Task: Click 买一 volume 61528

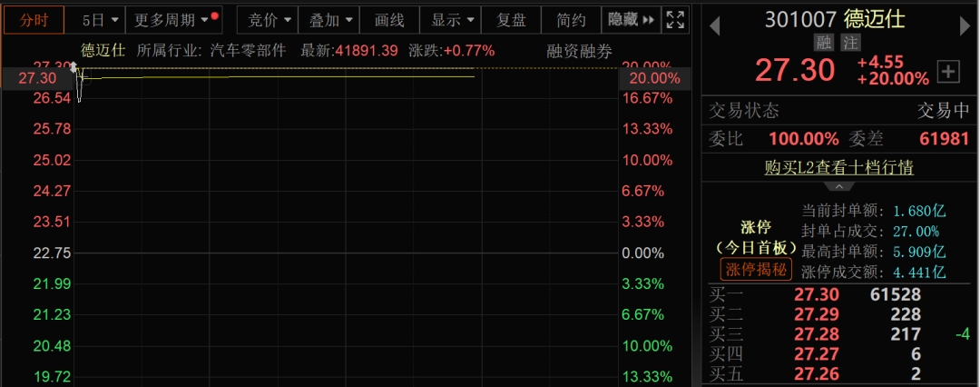Action: pyautogui.click(x=895, y=295)
